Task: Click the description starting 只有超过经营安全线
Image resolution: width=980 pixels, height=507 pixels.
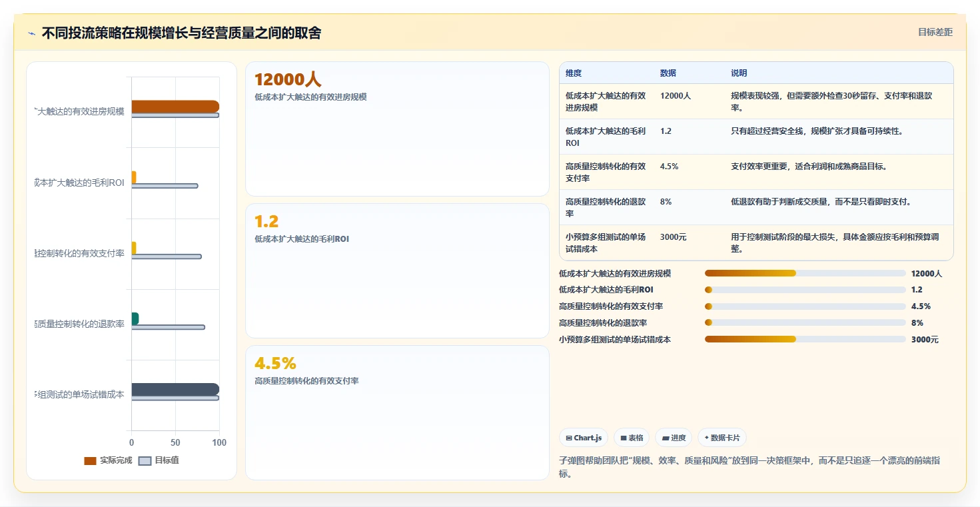Action: (817, 131)
